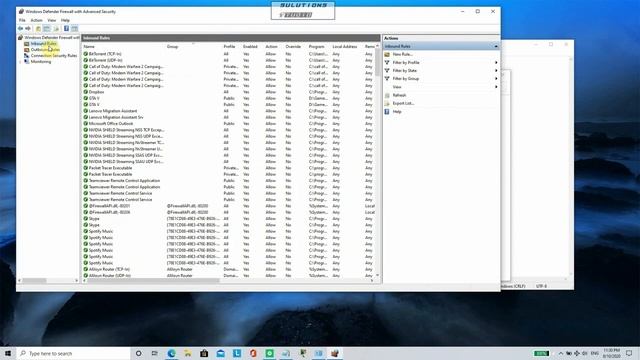Screen dimensions: 640x360
Task: Expand the Monitoring tree node
Action: coord(20,62)
